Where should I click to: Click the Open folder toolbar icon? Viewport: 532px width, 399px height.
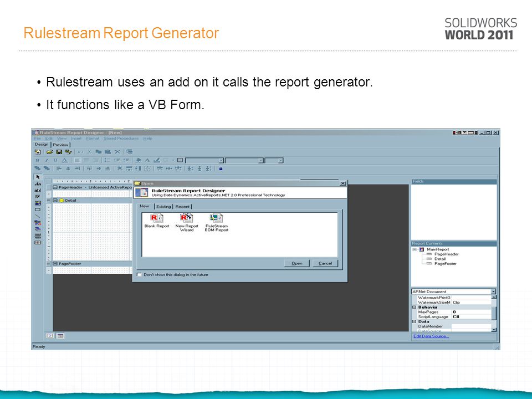coord(50,152)
